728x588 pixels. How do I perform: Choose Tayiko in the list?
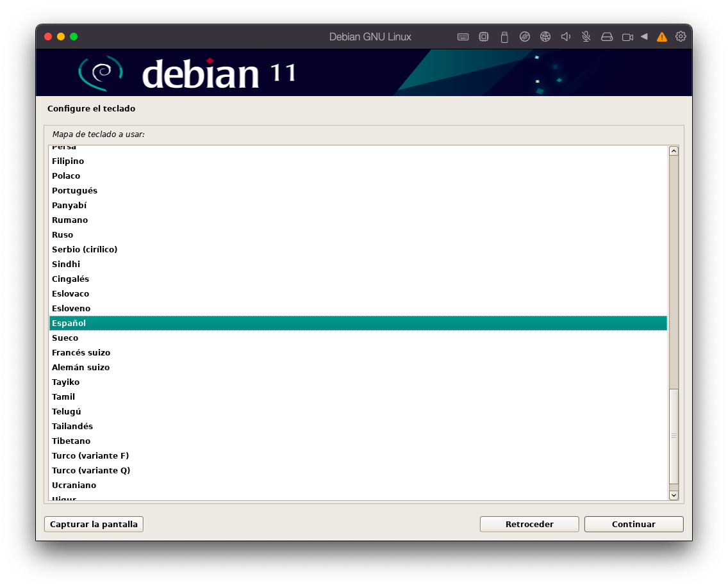pos(358,382)
